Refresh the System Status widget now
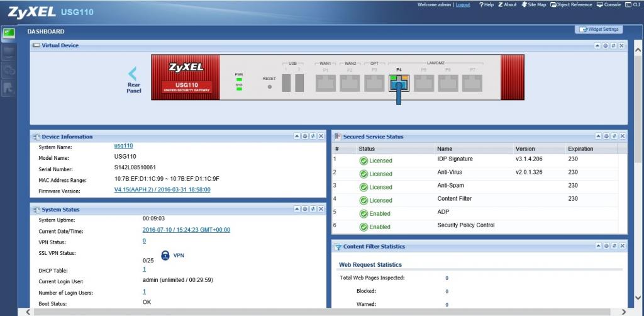This screenshot has height=316, width=644. pyautogui.click(x=313, y=209)
